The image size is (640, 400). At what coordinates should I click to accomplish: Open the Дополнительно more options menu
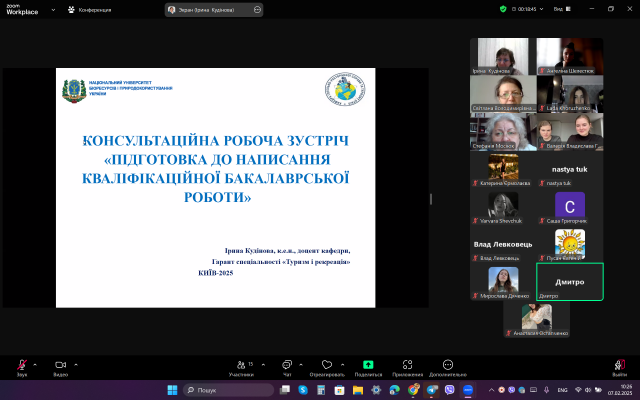coord(448,365)
